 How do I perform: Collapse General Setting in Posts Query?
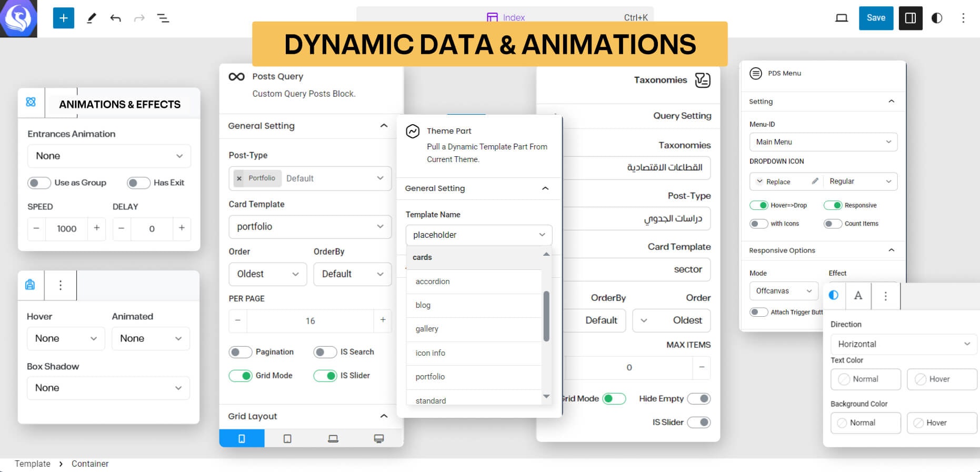384,126
